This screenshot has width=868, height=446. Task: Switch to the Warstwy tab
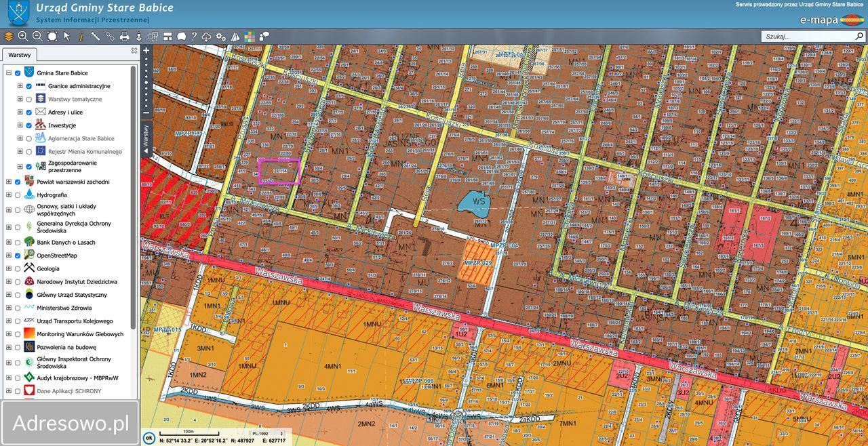point(20,55)
